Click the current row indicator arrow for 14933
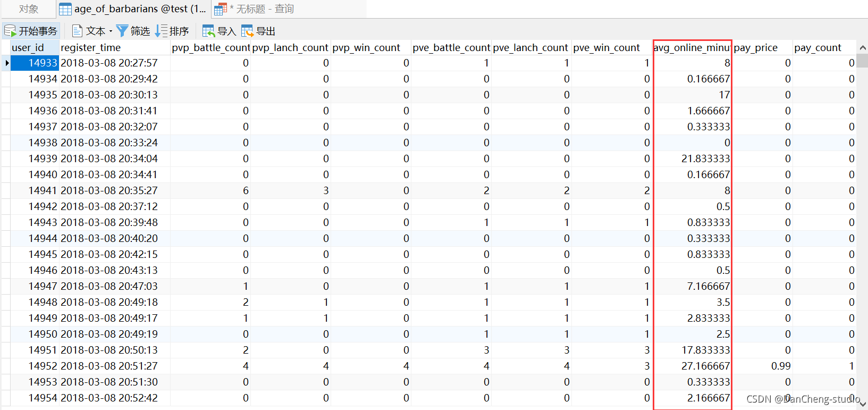868x410 pixels. tap(6, 63)
